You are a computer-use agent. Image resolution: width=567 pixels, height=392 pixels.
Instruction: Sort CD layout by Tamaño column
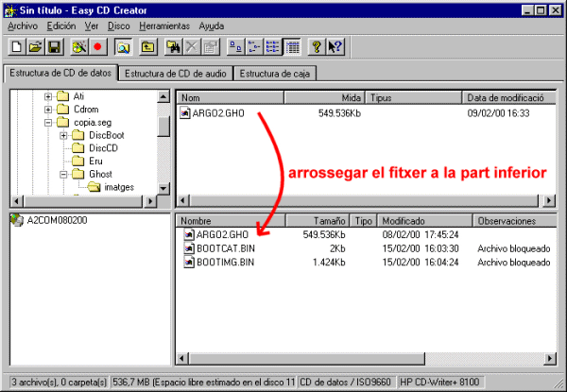point(318,221)
